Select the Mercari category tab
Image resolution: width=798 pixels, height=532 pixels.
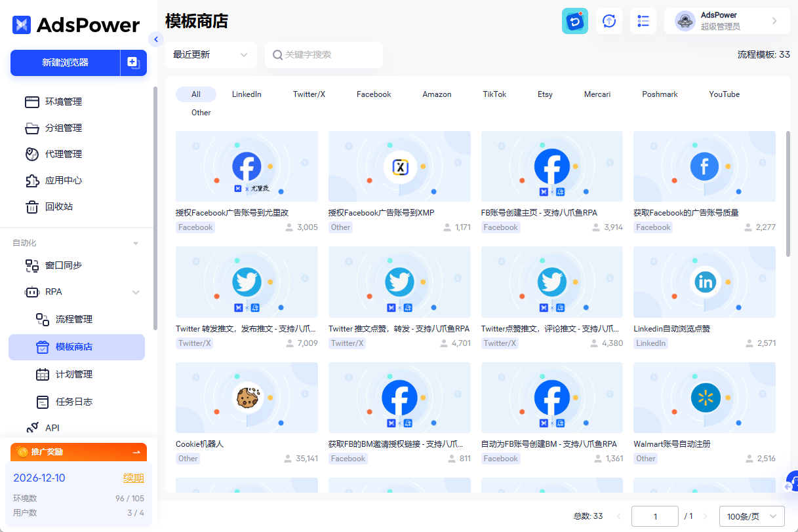[x=597, y=94]
